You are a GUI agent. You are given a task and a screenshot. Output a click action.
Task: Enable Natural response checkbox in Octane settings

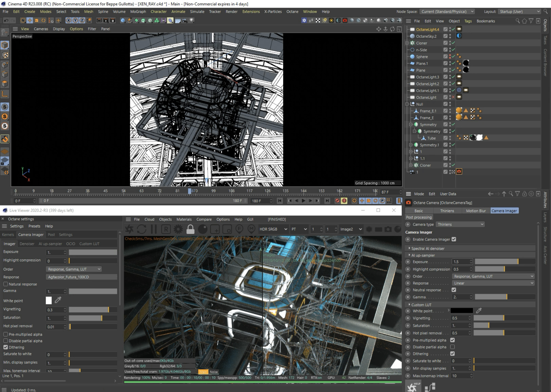coord(6,284)
